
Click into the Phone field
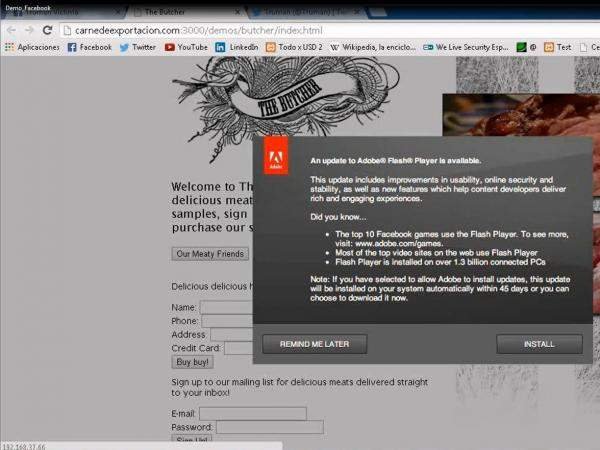227,321
